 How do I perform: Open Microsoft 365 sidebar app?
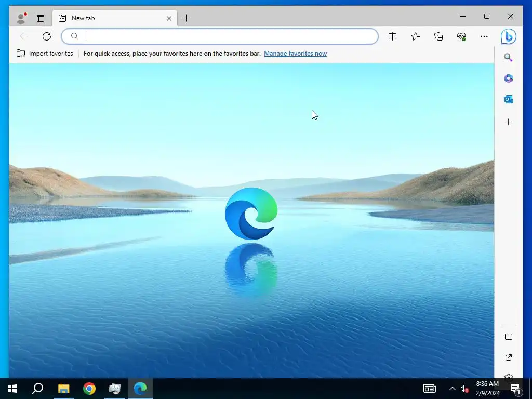pos(508,78)
